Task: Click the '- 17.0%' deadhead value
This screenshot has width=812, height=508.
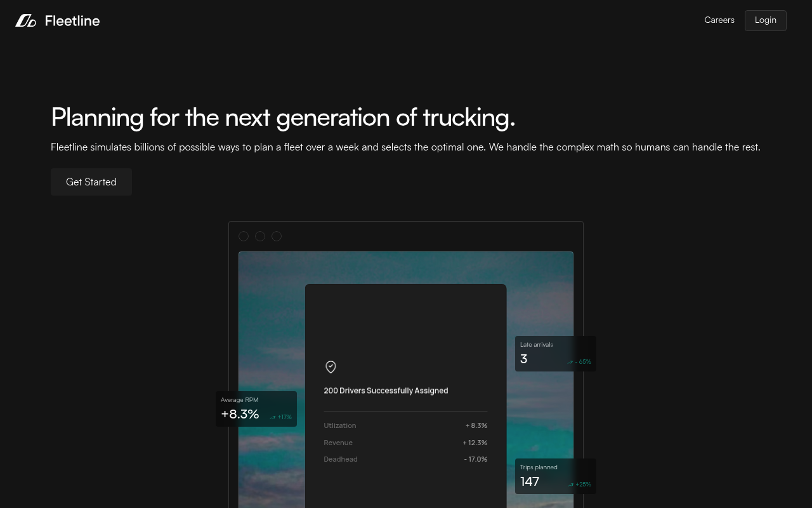Action: point(476,459)
